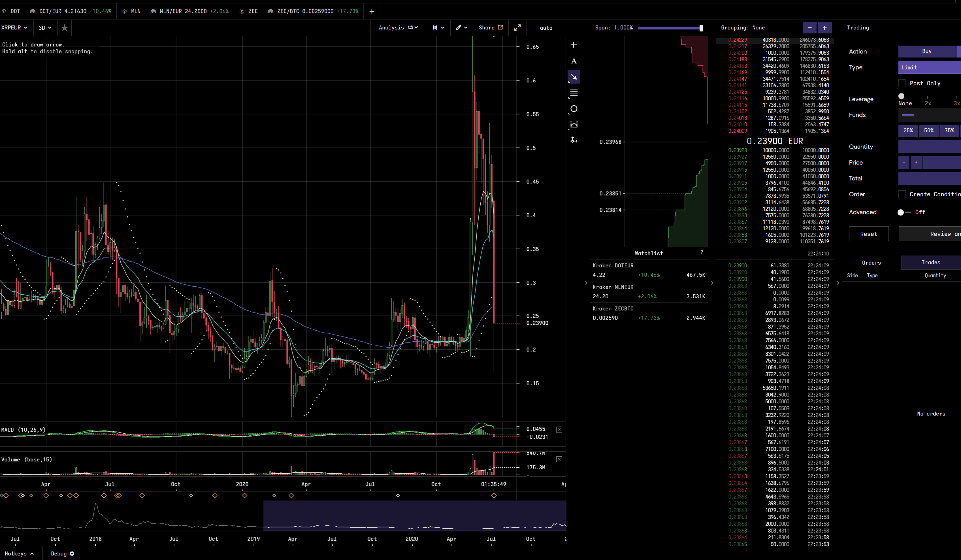Set funds to 50%
The height and width of the screenshot is (560, 961).
tap(929, 131)
